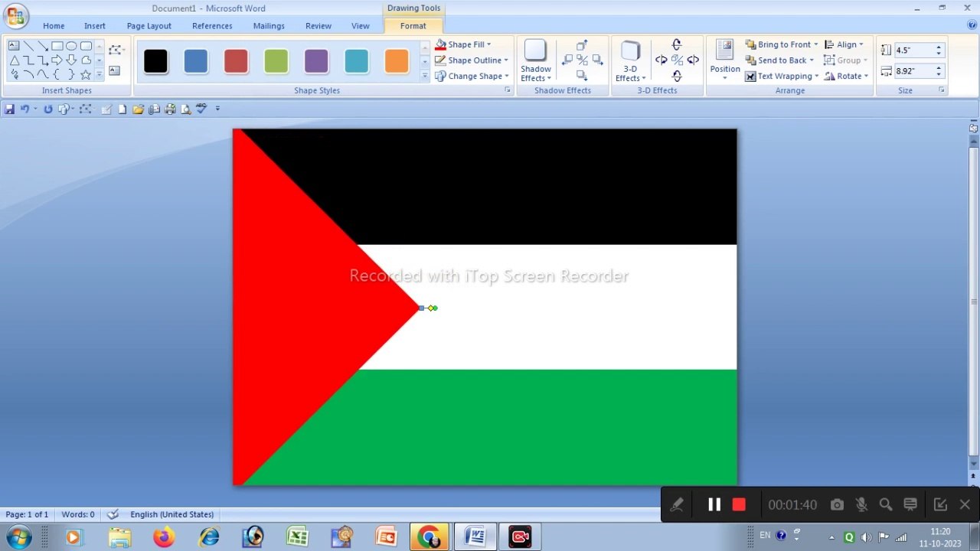Tilt 3-D effect down

click(677, 76)
